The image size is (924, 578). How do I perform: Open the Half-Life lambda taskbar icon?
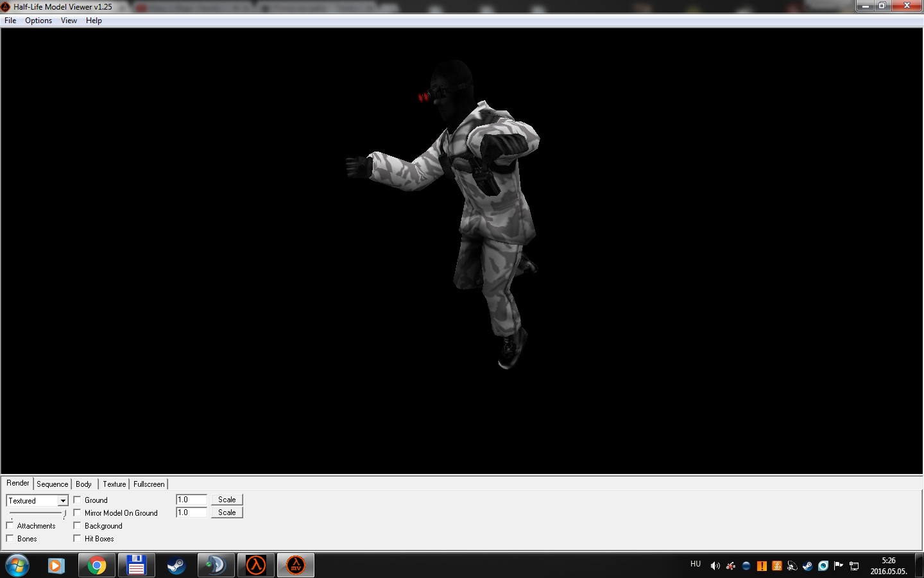(256, 565)
